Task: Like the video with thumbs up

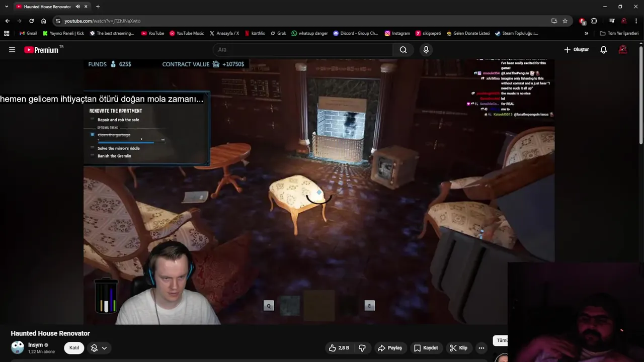Action: click(x=339, y=348)
